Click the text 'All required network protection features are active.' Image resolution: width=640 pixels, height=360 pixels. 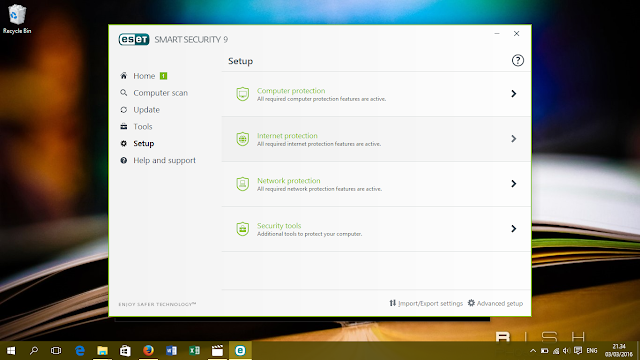[x=319, y=189]
